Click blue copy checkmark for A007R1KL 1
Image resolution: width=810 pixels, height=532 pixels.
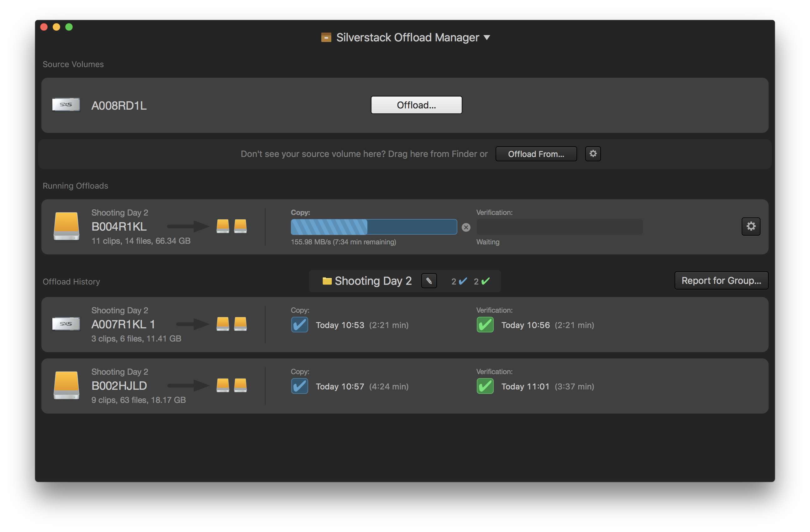[299, 325]
